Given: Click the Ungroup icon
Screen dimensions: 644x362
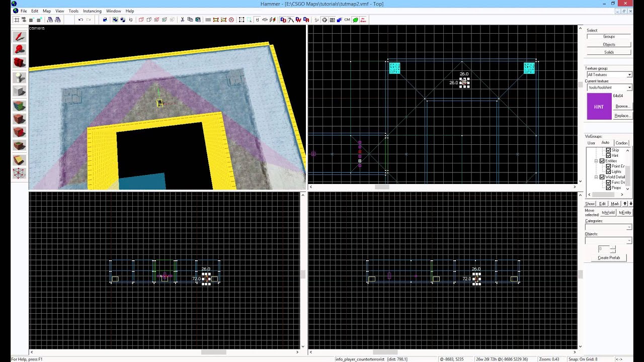Looking at the screenshot, I should pos(123,20).
